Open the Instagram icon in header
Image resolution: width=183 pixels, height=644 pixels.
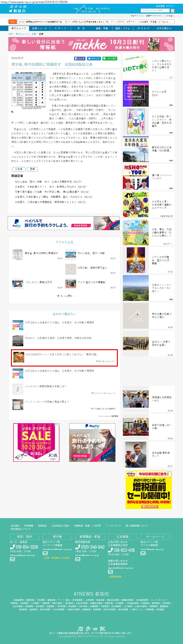pyautogui.click(x=24, y=11)
